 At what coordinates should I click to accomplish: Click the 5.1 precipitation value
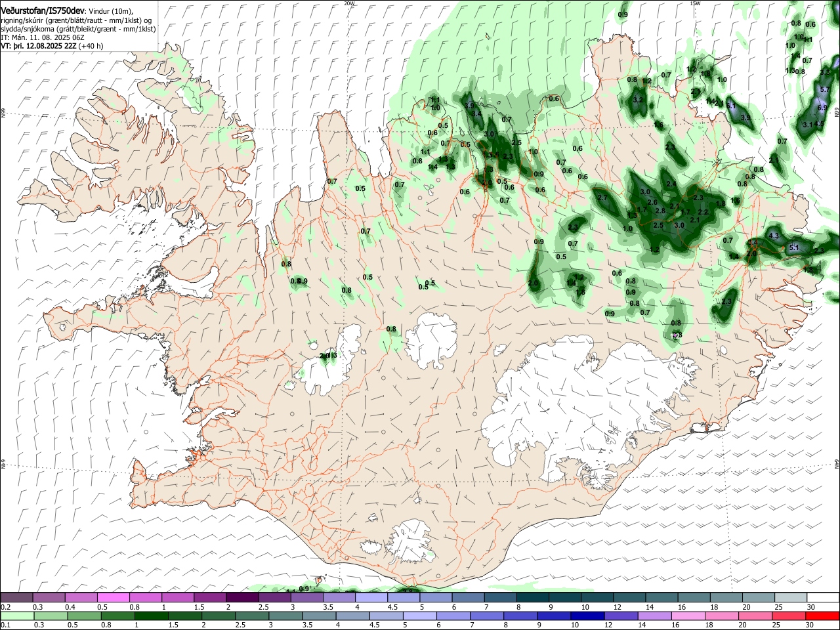794,247
